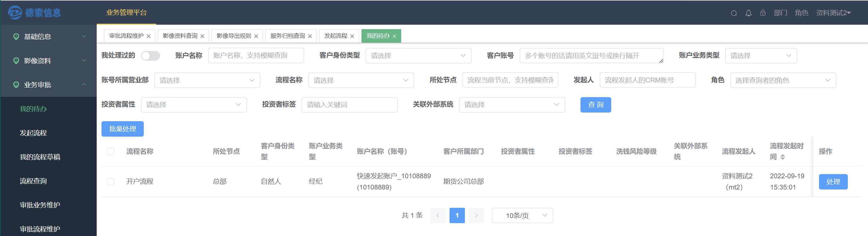
Task: Open 流程查询 in the sidebar
Action: tap(33, 181)
